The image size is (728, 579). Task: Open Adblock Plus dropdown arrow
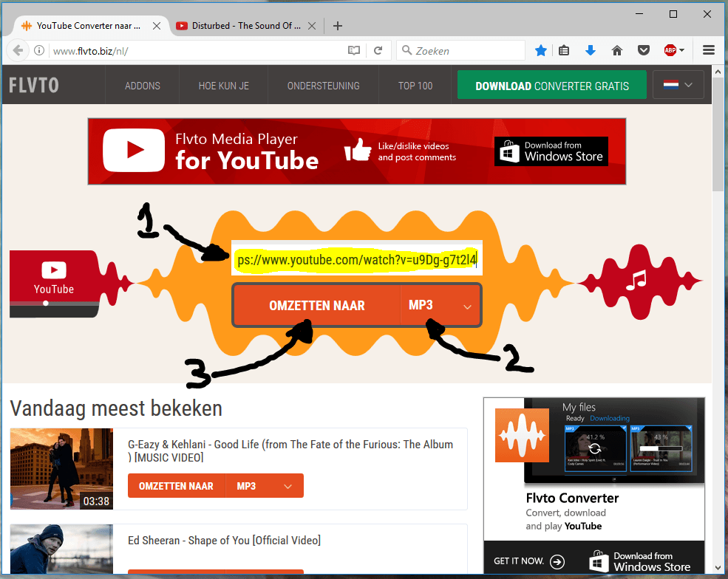[x=681, y=50]
